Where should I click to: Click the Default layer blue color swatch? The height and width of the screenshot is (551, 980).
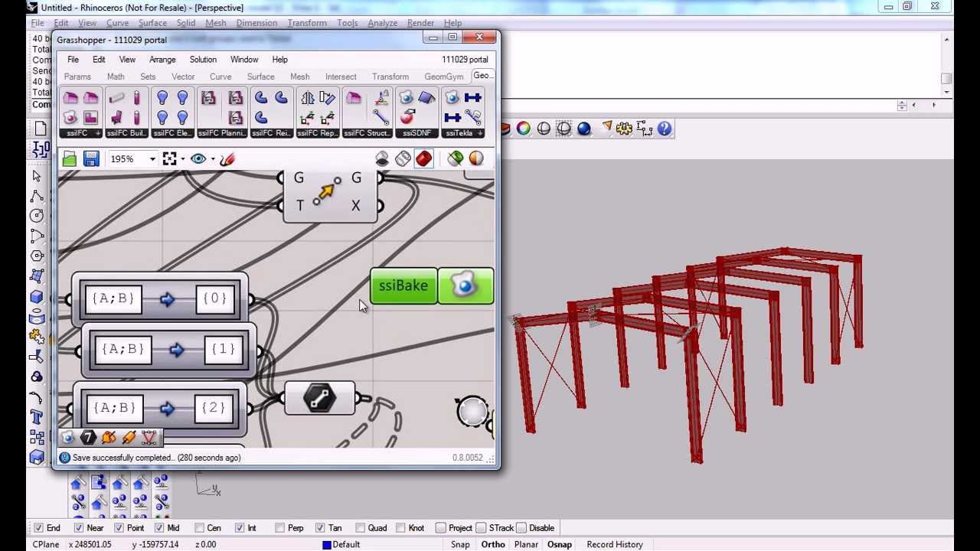[x=326, y=545]
